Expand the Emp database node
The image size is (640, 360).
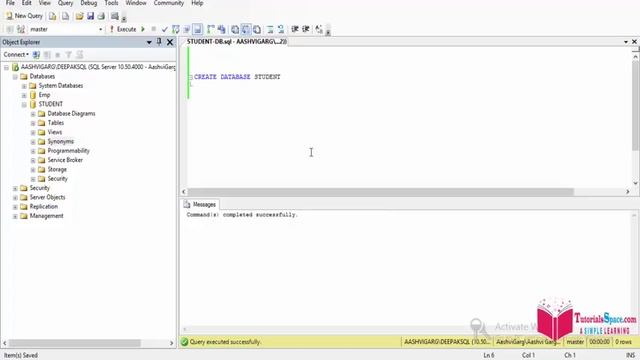pos(24,96)
